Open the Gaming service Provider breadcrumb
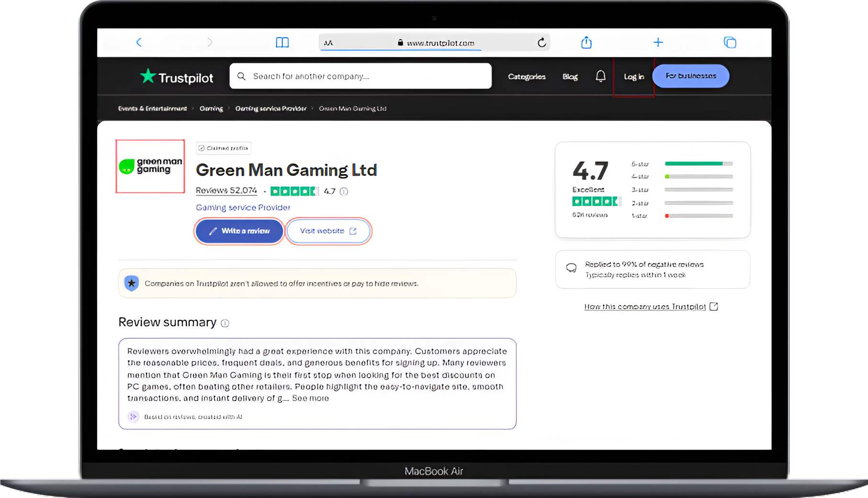Viewport: 868px width, 498px height. point(271,109)
